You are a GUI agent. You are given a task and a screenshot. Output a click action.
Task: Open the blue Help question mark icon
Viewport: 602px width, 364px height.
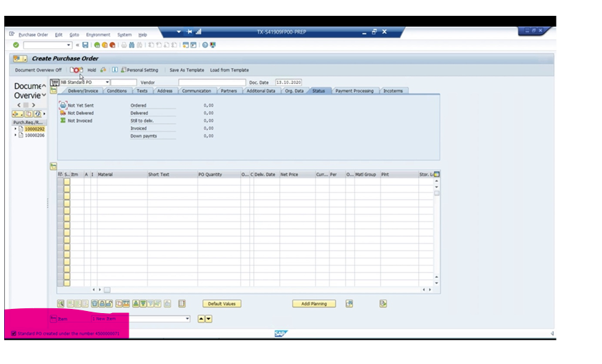(x=205, y=45)
